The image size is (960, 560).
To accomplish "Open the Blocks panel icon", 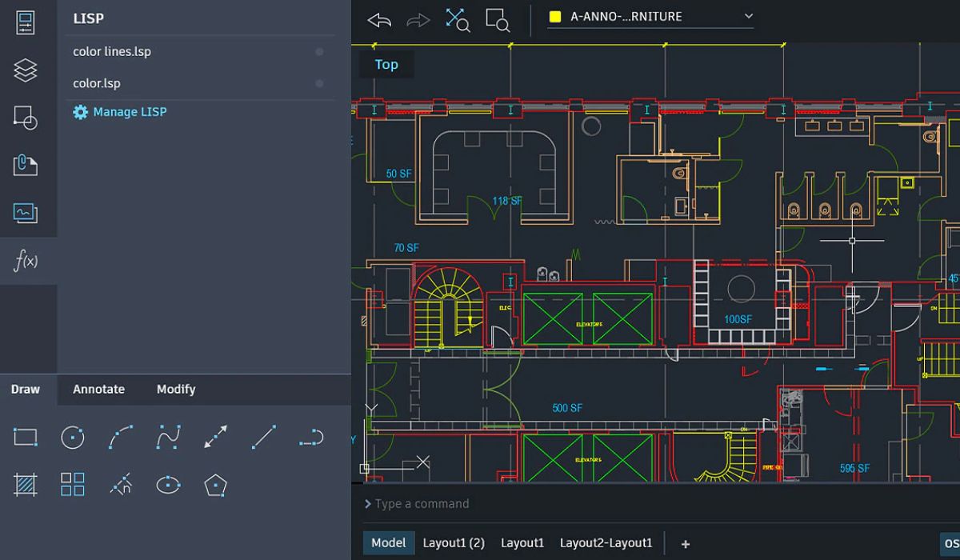I will [x=26, y=118].
